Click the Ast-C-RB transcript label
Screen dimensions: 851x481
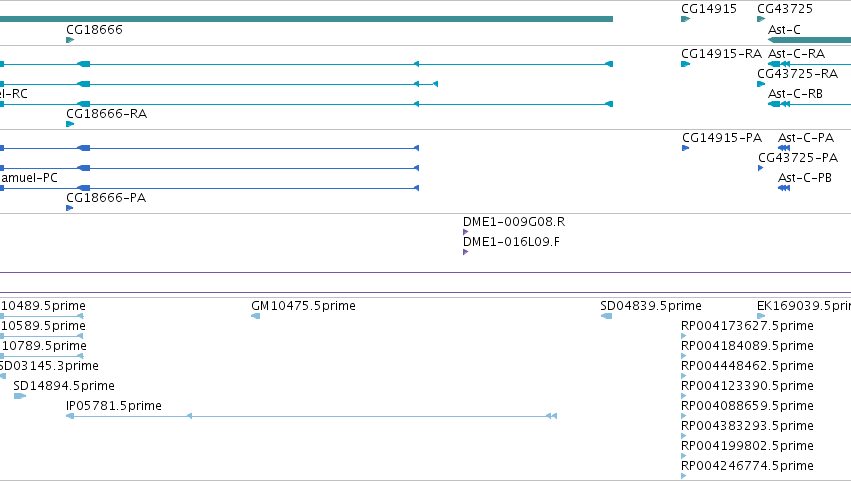point(795,93)
